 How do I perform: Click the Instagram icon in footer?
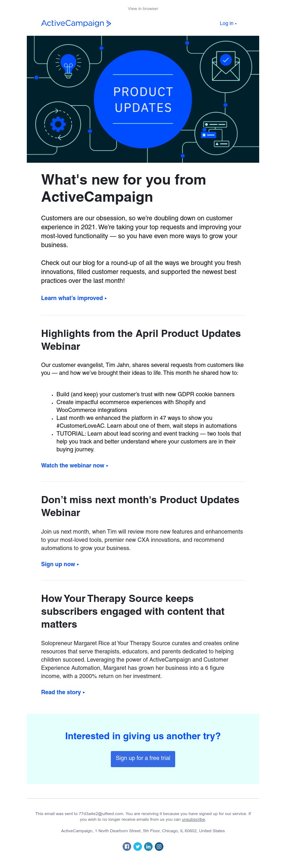(159, 846)
